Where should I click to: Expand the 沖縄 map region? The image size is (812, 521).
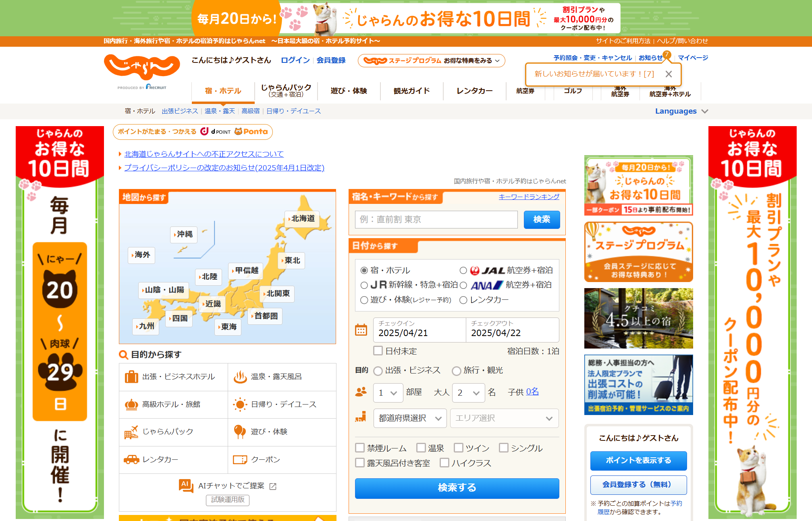tap(184, 234)
